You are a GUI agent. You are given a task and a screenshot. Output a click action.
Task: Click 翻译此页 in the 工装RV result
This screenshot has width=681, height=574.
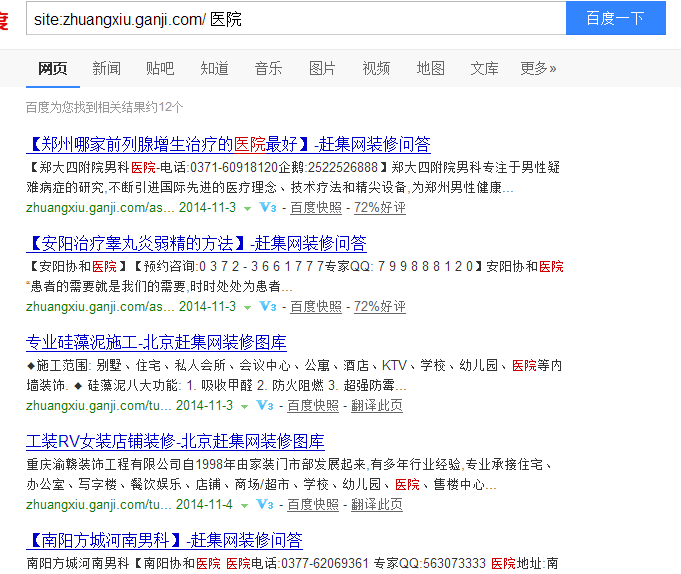pos(377,505)
